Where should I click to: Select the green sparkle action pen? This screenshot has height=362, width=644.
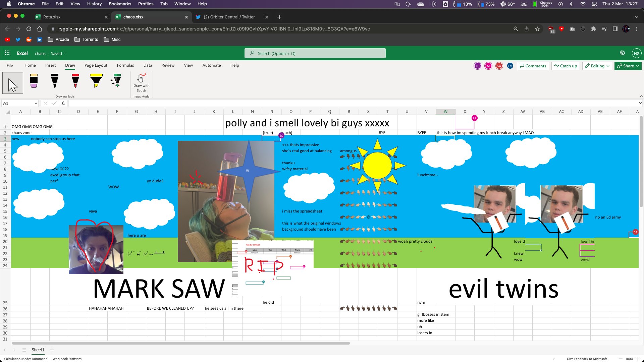[116, 81]
